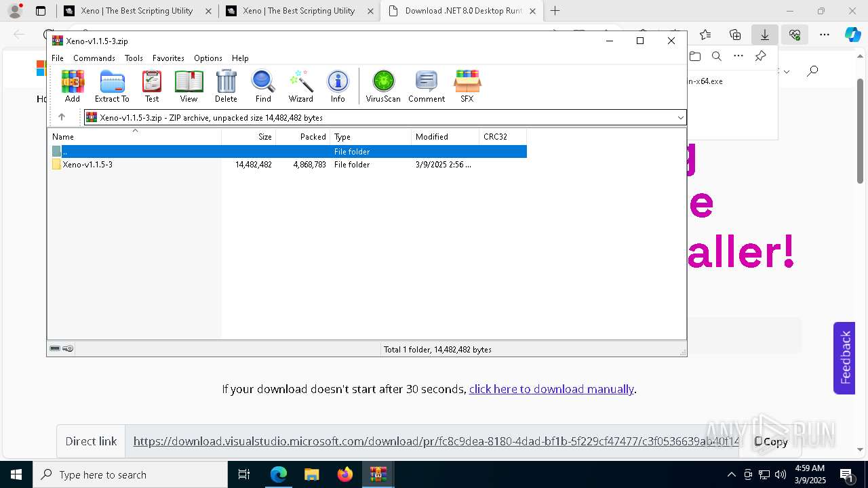The image size is (868, 488).
Task: Open the Tools menu
Action: point(134,58)
